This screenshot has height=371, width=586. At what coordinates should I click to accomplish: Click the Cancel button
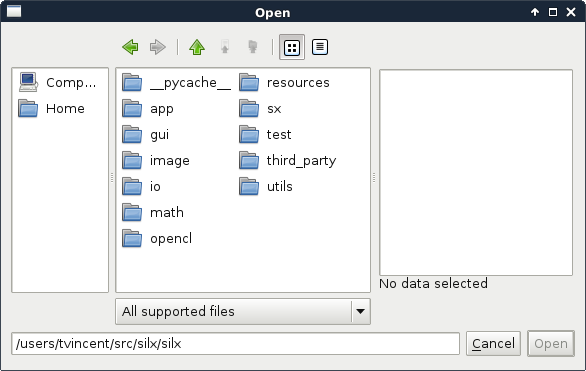click(493, 343)
